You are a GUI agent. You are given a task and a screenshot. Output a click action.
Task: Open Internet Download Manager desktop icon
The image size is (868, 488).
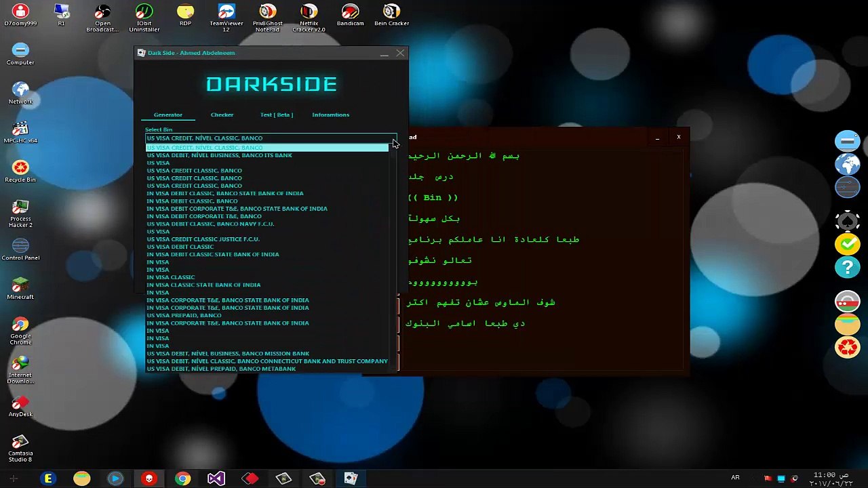pos(20,370)
